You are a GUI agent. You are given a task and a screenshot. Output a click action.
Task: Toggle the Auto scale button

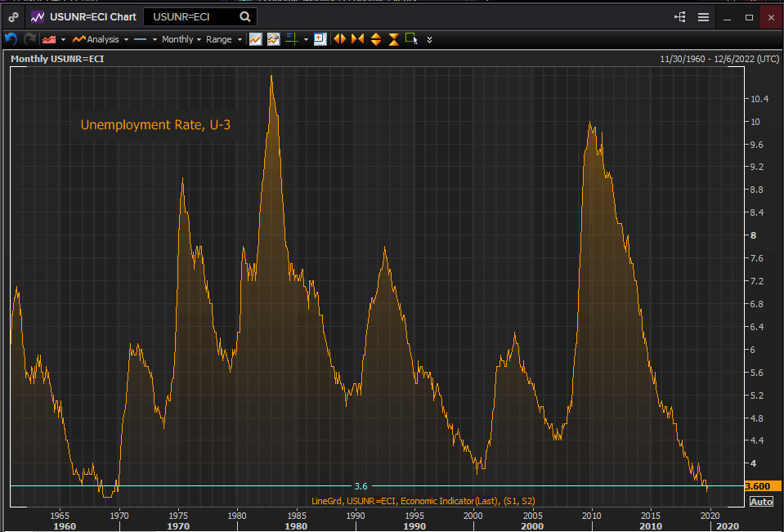760,502
